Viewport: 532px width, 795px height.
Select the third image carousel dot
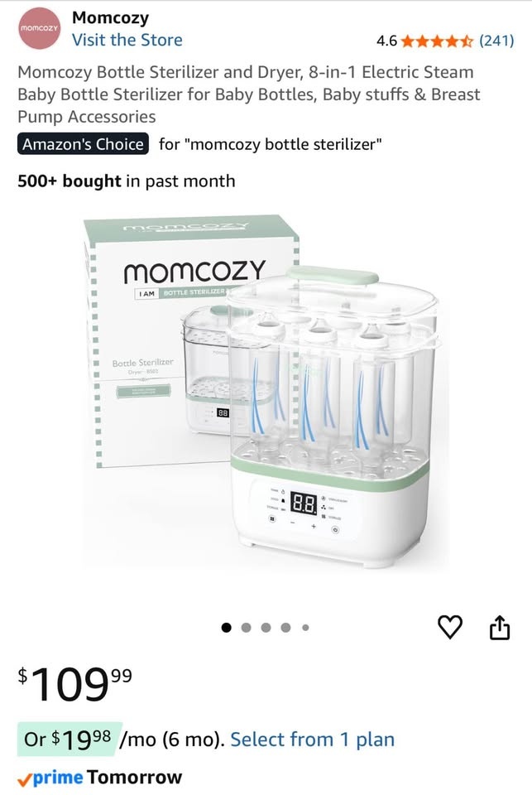point(266,628)
